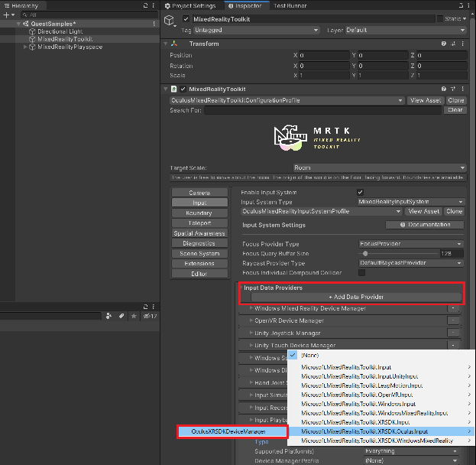The image size is (476, 465).
Task: Toggle Enable Input System checkbox
Action: click(361, 193)
